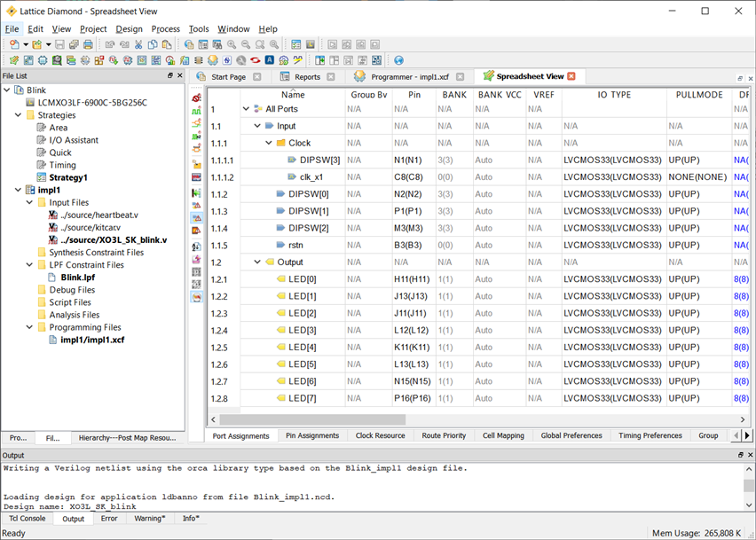Open the Design menu

click(129, 29)
